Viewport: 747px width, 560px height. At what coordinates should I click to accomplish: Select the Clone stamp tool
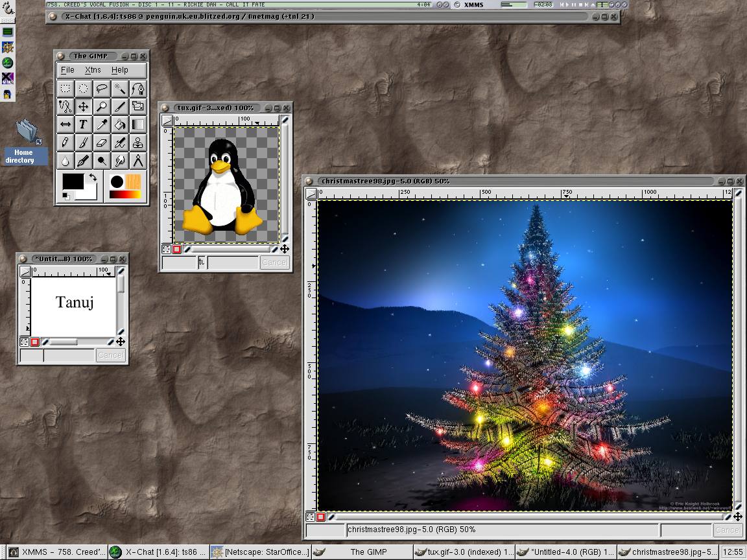click(138, 143)
